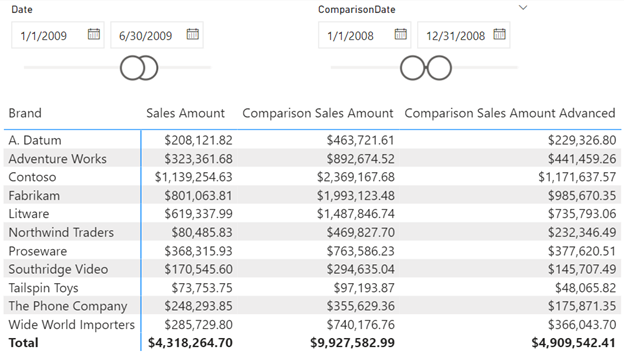Image resolution: width=624 pixels, height=360 pixels.
Task: Click the Date slicer left slider handle
Action: point(132,68)
